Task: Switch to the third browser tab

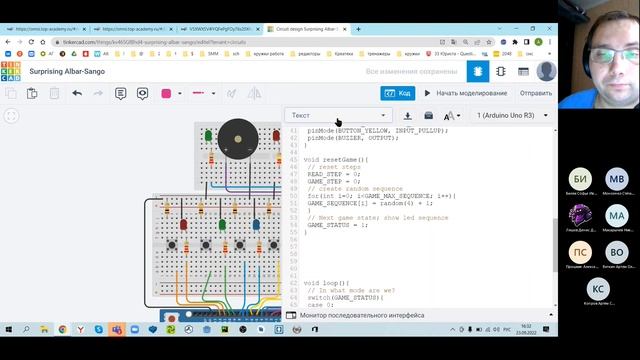Action: coord(220,29)
